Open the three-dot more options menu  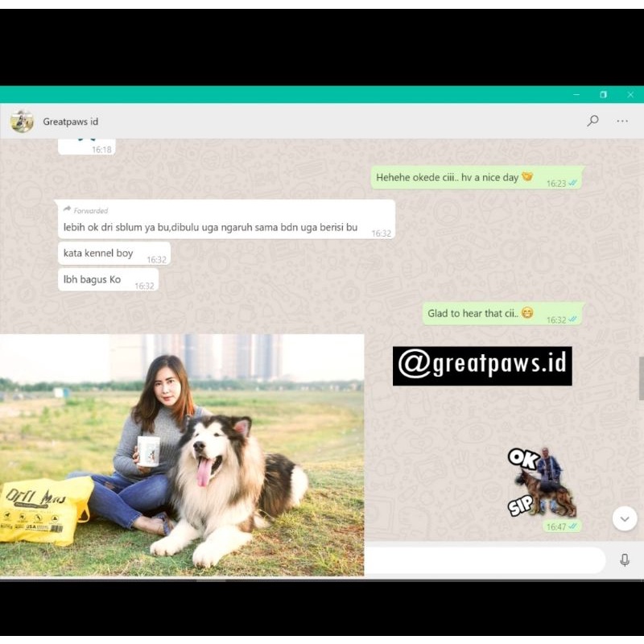(x=622, y=121)
